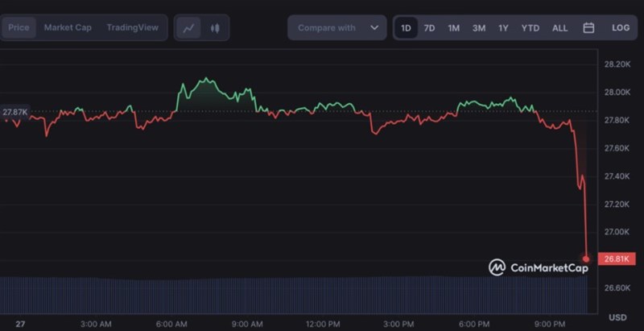The width and height of the screenshot is (644, 331).
Task: Set chart range to YTD
Action: tap(530, 27)
